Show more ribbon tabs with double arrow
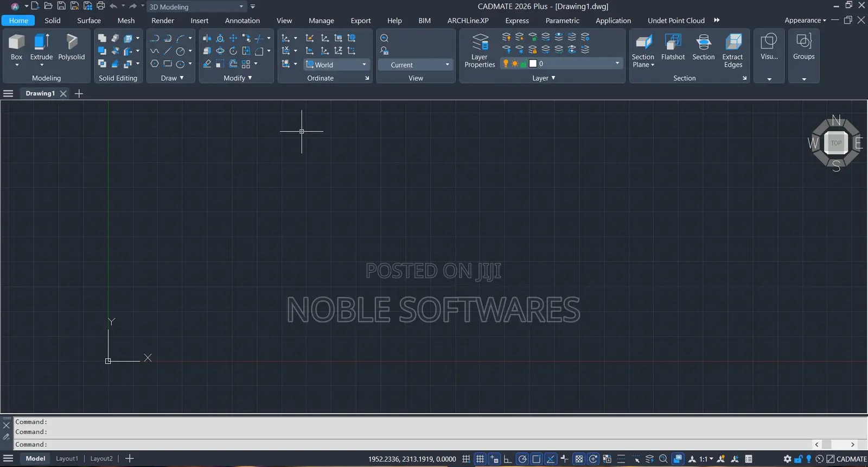 coord(717,20)
